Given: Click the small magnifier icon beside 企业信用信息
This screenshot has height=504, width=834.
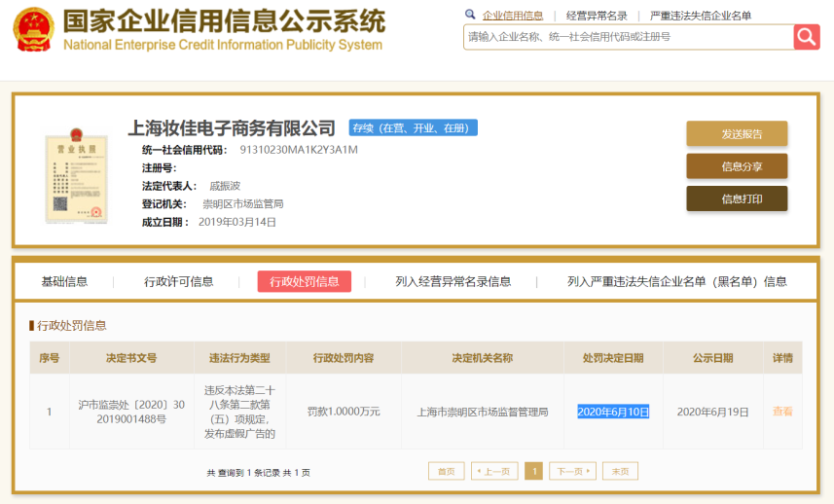Looking at the screenshot, I should pyautogui.click(x=471, y=15).
